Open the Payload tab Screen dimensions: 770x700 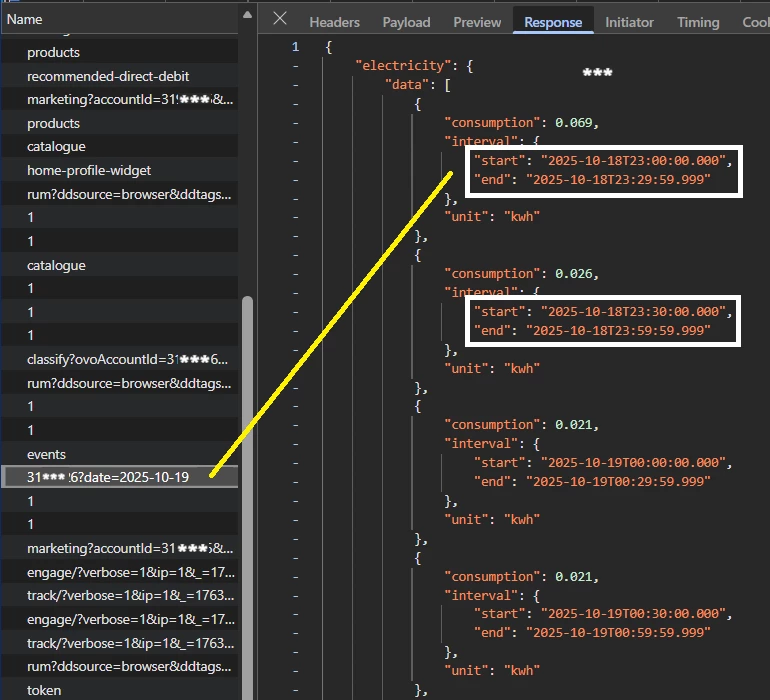406,22
